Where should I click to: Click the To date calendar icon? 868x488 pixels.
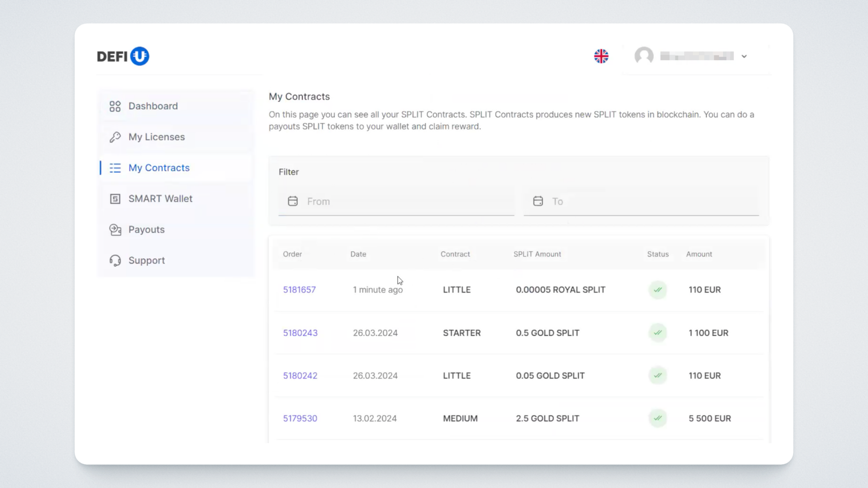tap(538, 202)
